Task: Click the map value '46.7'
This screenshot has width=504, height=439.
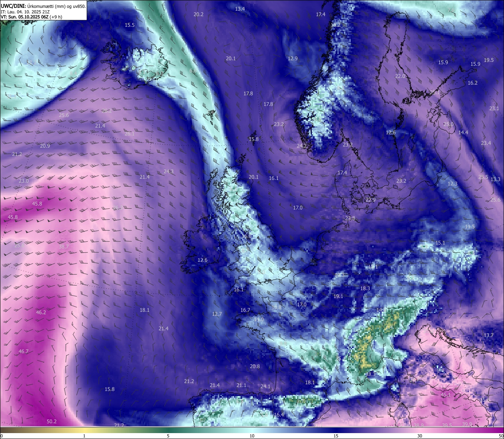Action: (24, 351)
